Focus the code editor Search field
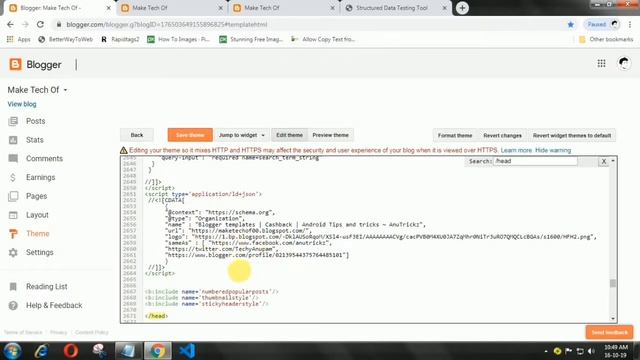The height and width of the screenshot is (360, 640). [x=535, y=161]
